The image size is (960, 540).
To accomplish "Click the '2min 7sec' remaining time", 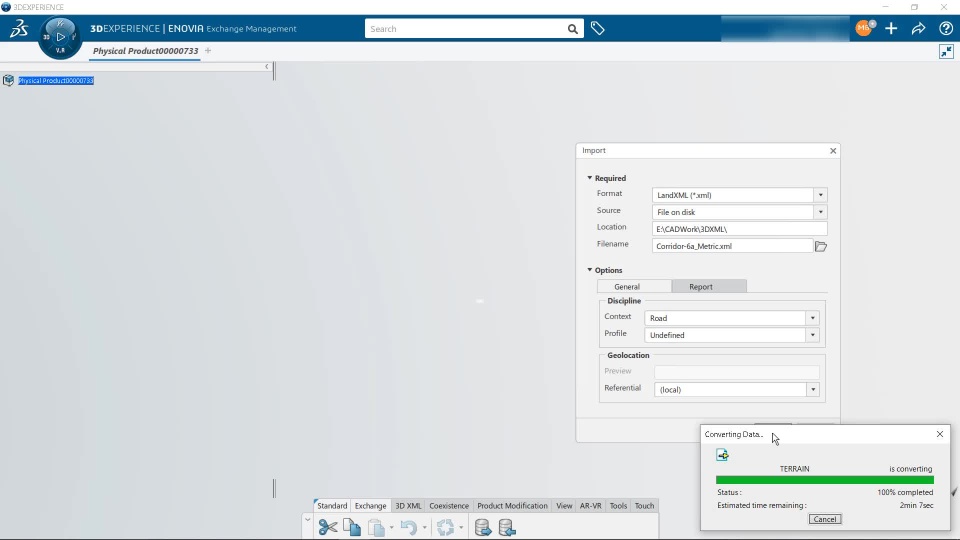I will pos(917,506).
